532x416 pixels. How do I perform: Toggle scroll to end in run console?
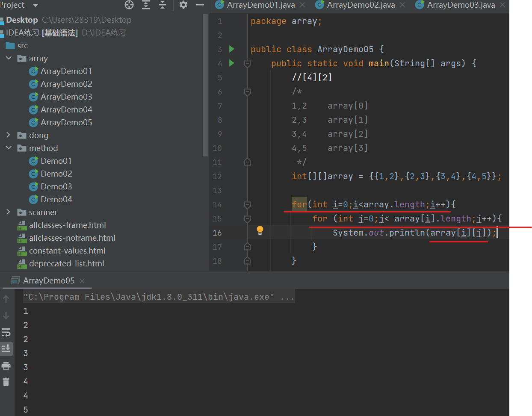click(6, 349)
